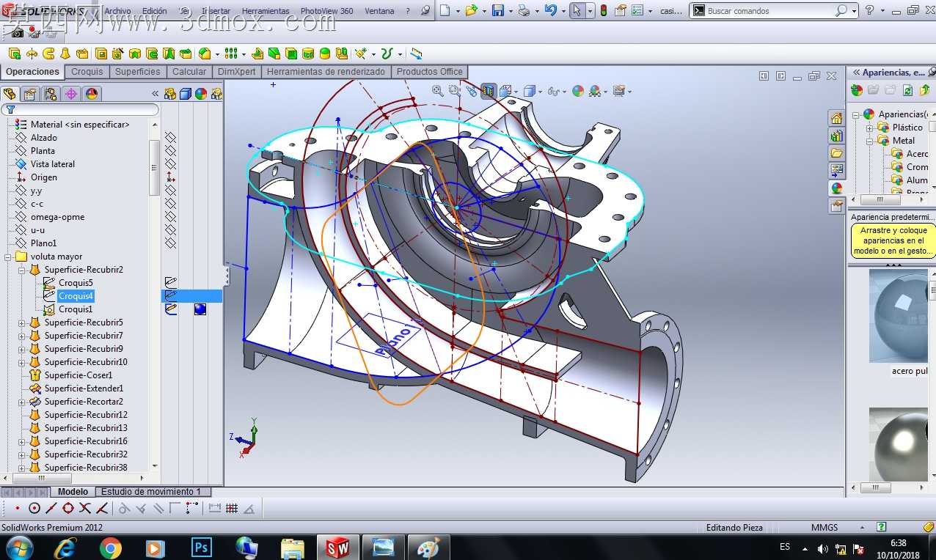Open the dropdown arrow beside Matriz lineal
This screenshot has width=936, height=560.
coord(244,54)
